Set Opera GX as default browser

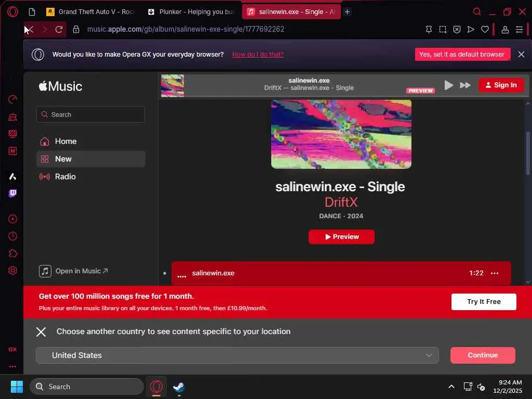462,54
